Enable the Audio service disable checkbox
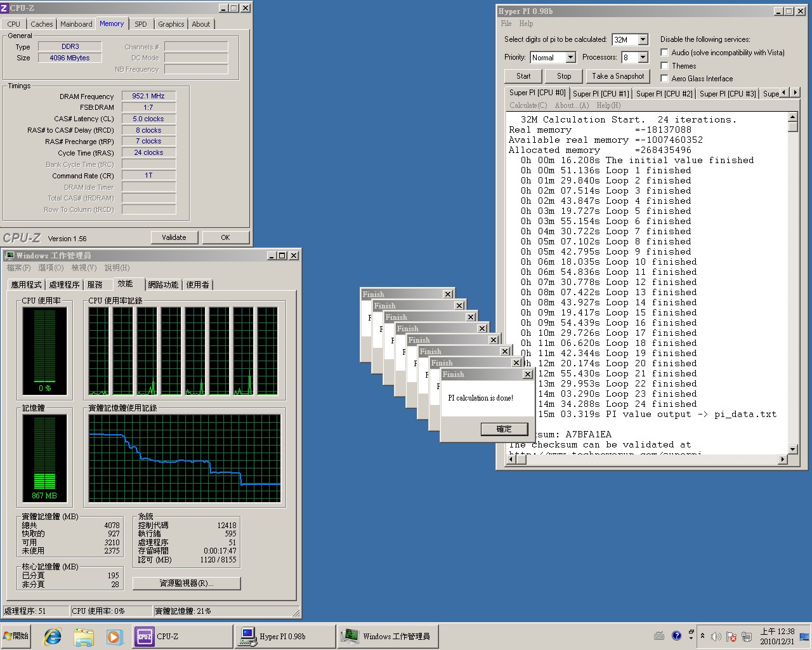 665,52
